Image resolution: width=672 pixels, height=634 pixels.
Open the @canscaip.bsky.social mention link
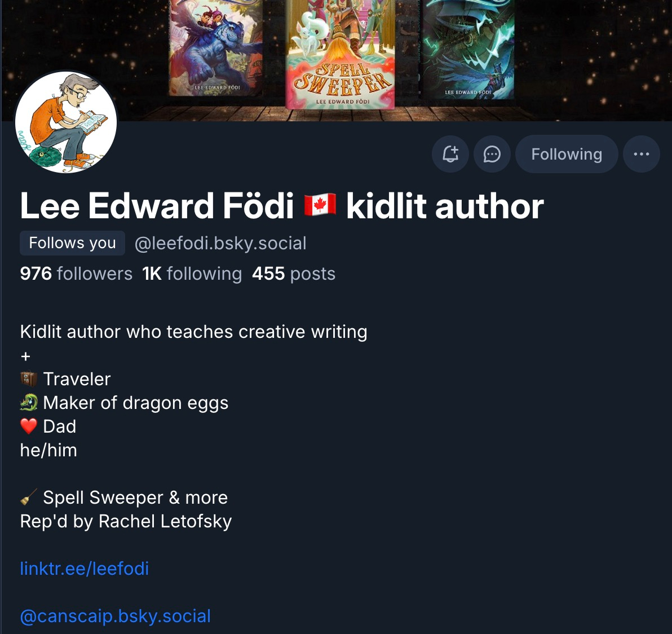tap(115, 616)
